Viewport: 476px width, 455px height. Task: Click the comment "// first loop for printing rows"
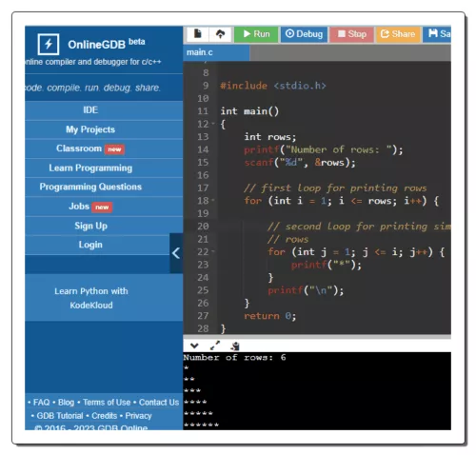[335, 188]
